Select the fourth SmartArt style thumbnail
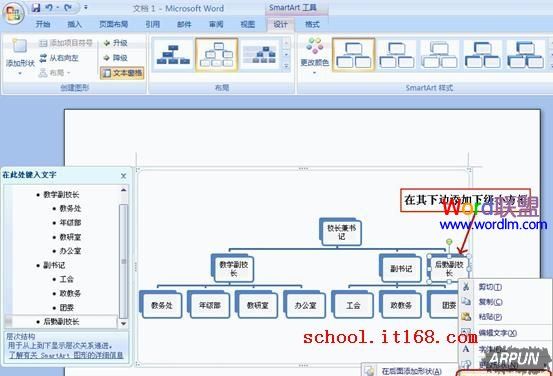Viewport: 553px width, 376px height. [x=483, y=55]
